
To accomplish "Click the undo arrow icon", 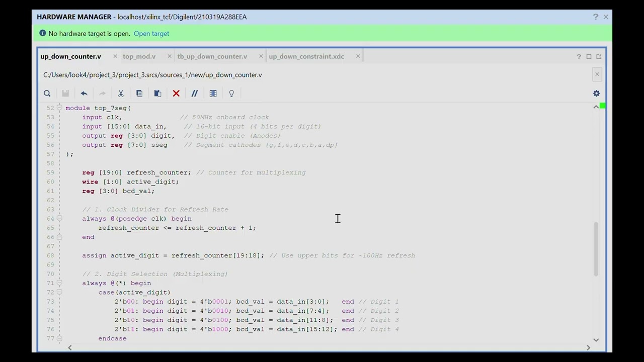I will [84, 94].
